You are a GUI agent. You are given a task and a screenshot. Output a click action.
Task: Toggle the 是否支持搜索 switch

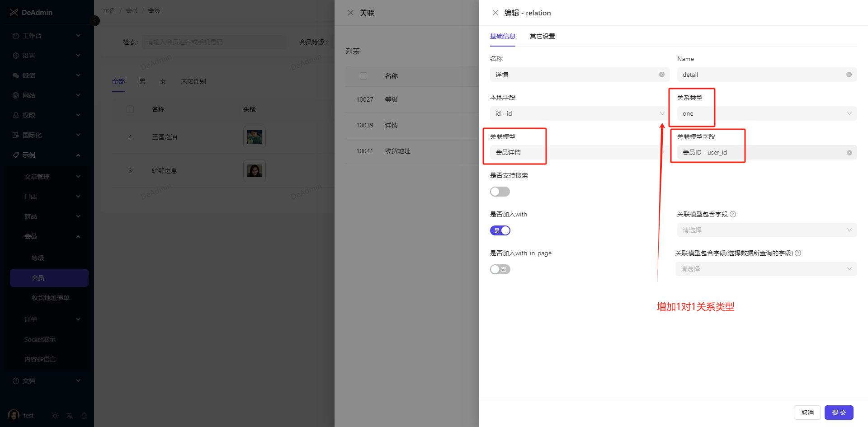coord(500,192)
